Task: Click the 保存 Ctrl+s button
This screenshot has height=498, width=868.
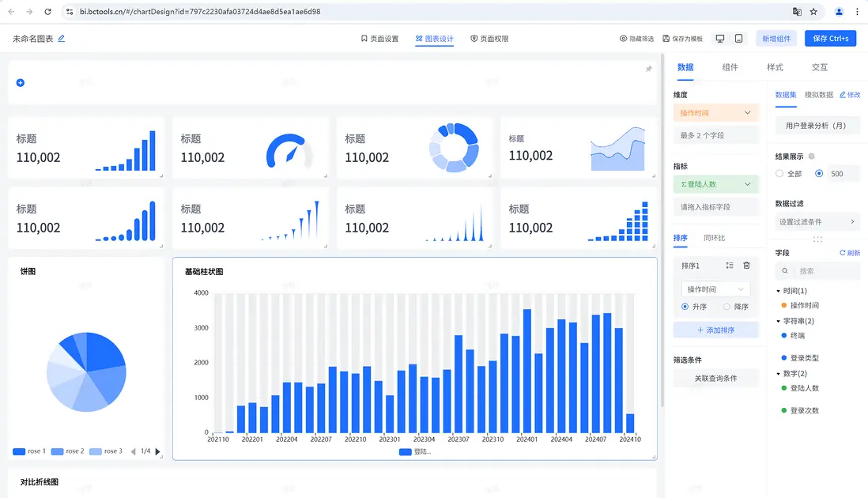Action: click(830, 38)
